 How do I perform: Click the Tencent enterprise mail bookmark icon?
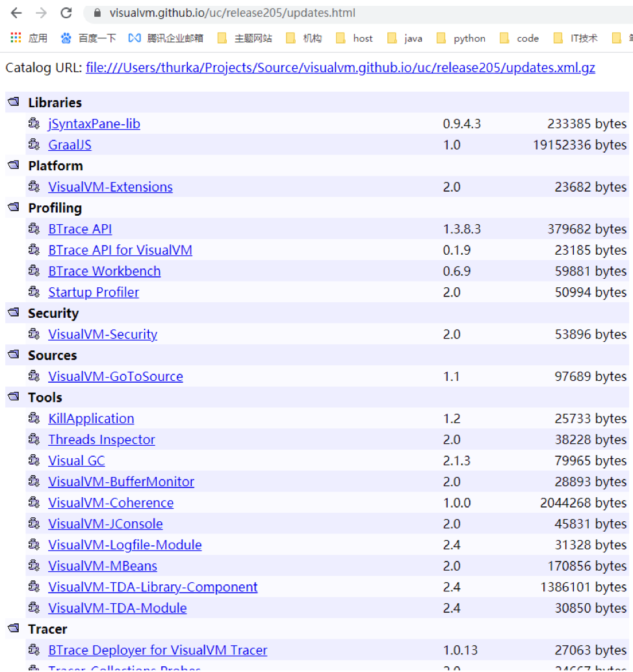click(135, 38)
